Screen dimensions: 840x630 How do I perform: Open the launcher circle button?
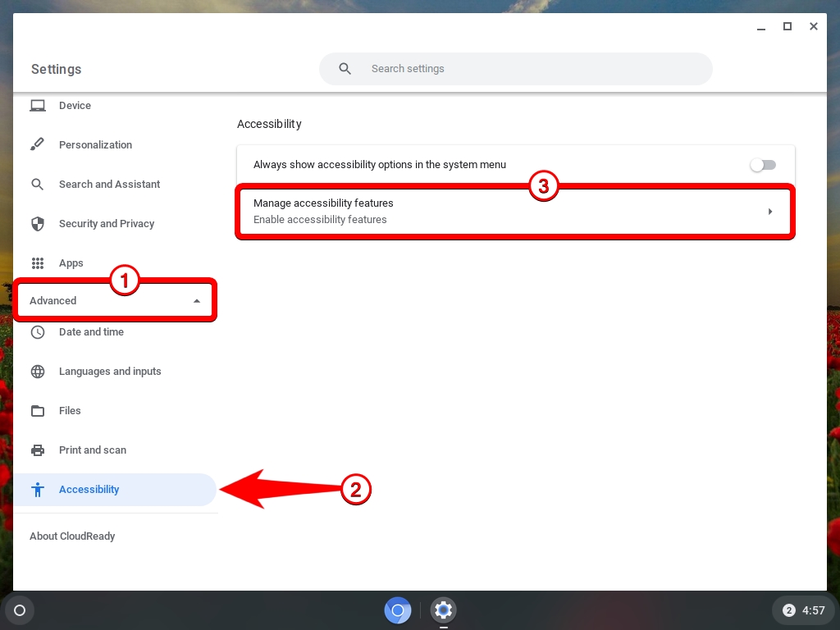pyautogui.click(x=20, y=610)
